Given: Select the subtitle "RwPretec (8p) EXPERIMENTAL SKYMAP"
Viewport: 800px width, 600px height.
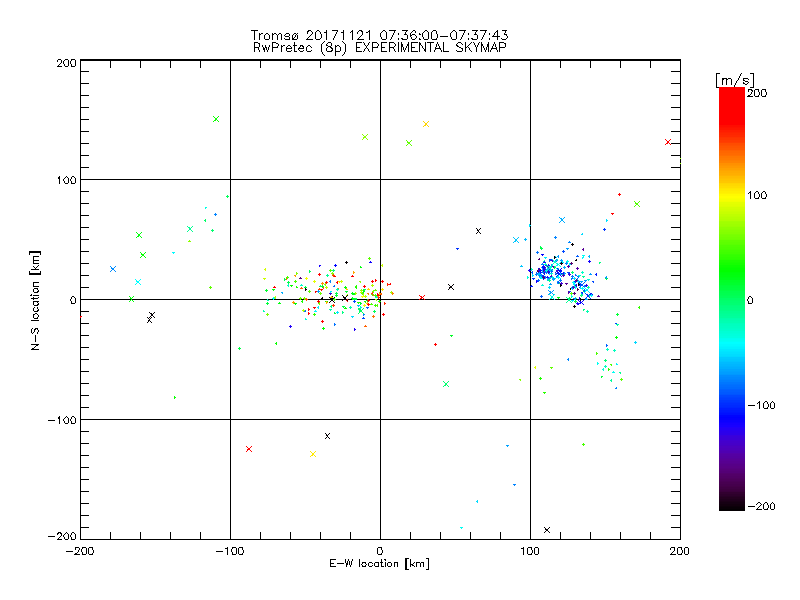Looking at the screenshot, I should coord(380,47).
